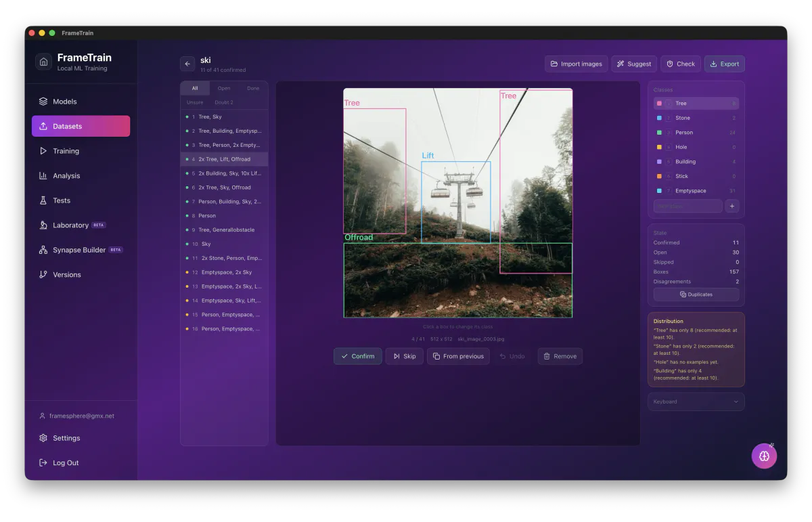Open Synapse Builder beta

(81, 250)
